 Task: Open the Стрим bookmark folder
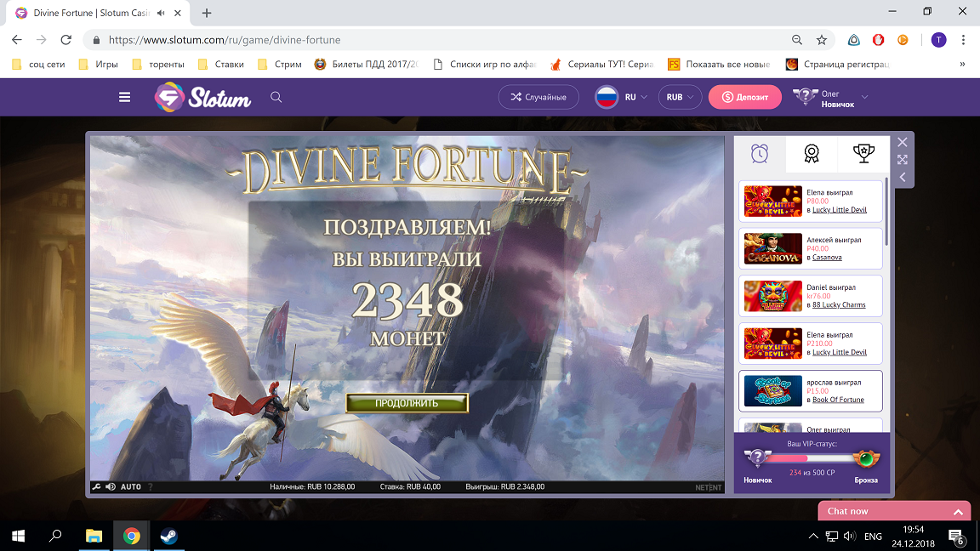[x=280, y=65]
